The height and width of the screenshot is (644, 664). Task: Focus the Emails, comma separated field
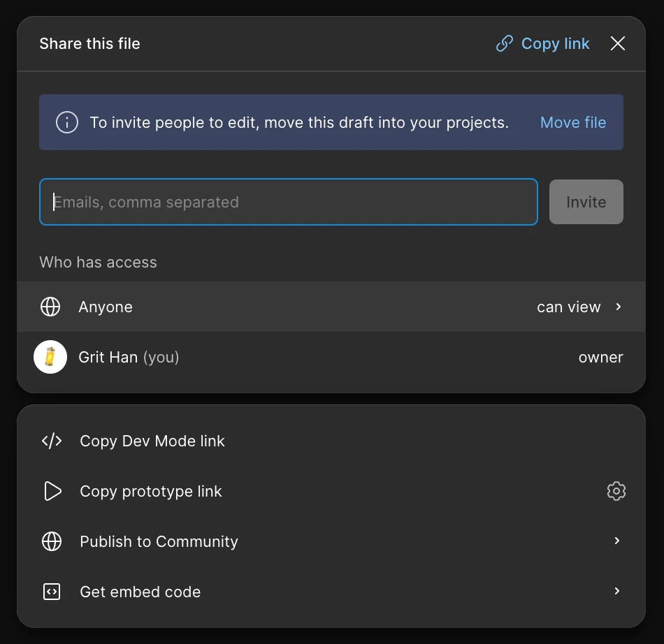[288, 203]
